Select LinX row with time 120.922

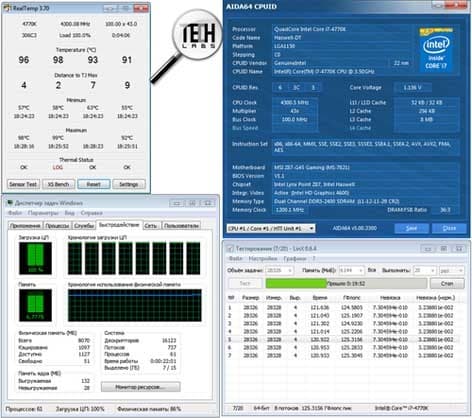[x=344, y=339]
